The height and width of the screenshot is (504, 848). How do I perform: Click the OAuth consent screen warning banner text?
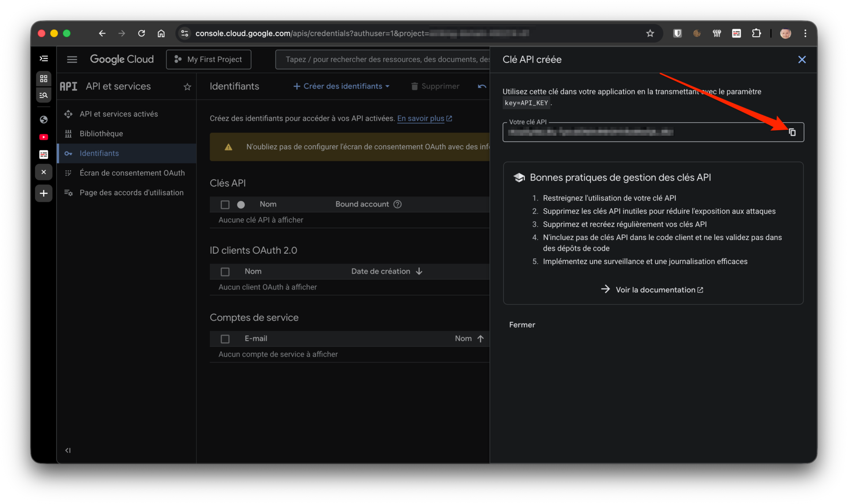pyautogui.click(x=367, y=147)
